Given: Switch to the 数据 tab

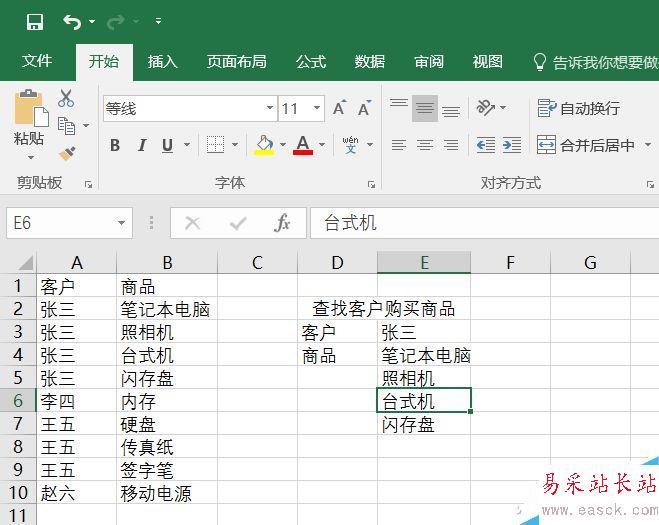Looking at the screenshot, I should point(370,61).
